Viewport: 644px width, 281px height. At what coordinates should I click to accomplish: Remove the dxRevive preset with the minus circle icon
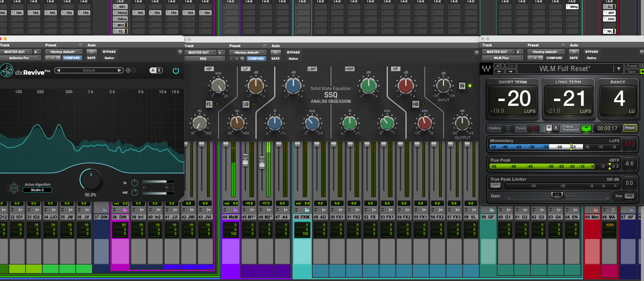point(134,70)
